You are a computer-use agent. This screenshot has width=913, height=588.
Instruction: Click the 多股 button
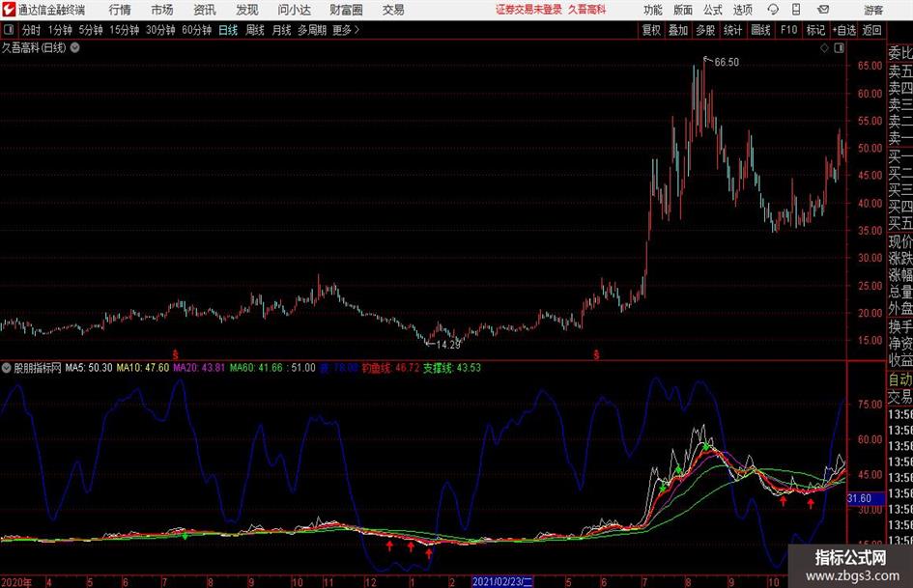pyautogui.click(x=705, y=30)
